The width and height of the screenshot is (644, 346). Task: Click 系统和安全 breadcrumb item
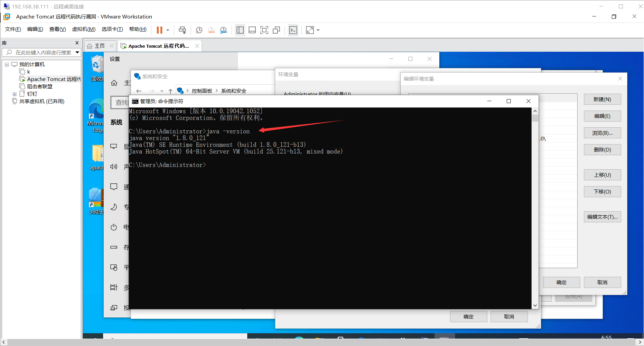(x=234, y=91)
